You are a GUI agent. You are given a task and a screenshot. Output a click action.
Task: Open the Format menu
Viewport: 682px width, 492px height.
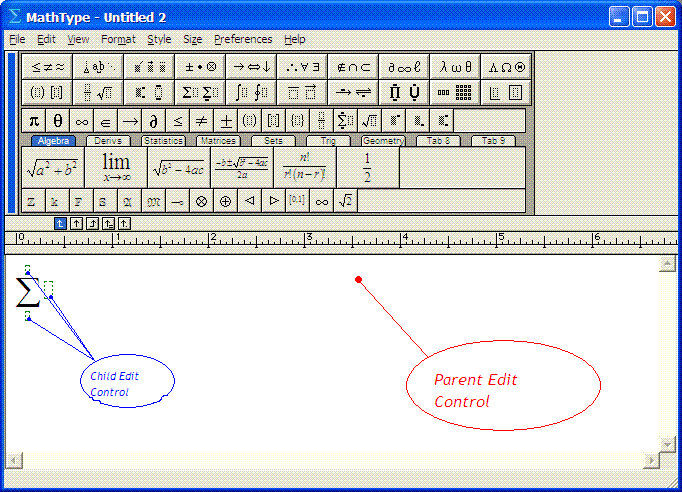pos(118,39)
